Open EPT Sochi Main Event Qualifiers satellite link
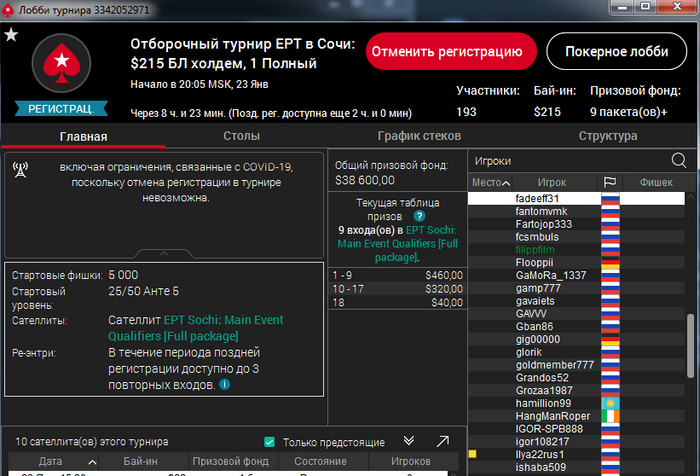Screen dimensions: 700x476 196,328
